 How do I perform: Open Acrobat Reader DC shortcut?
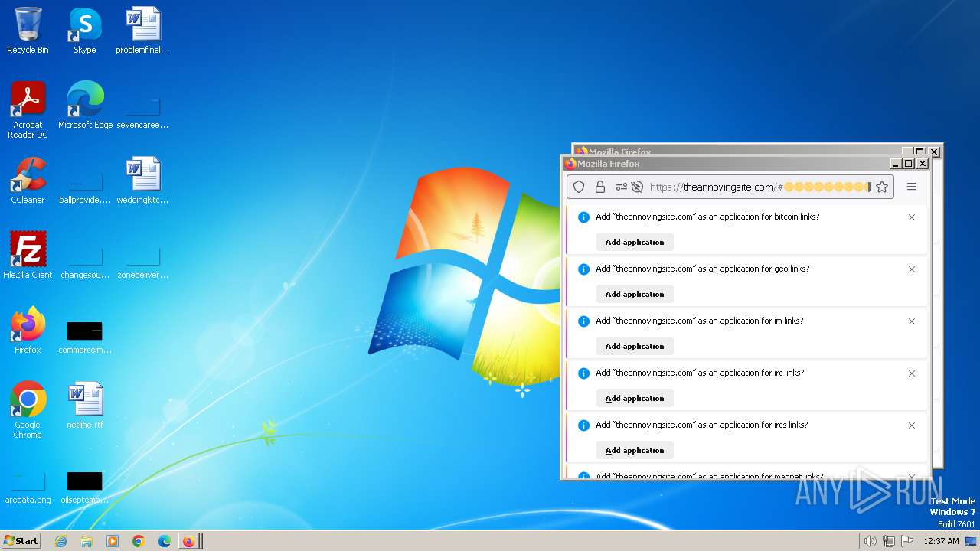28,110
